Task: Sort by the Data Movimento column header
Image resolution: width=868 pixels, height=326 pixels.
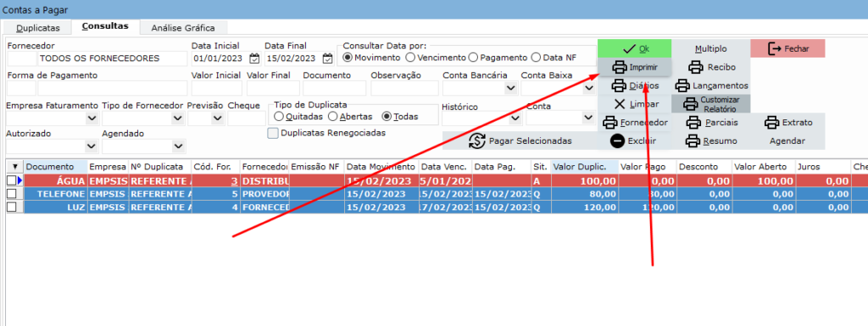Action: coord(381,166)
